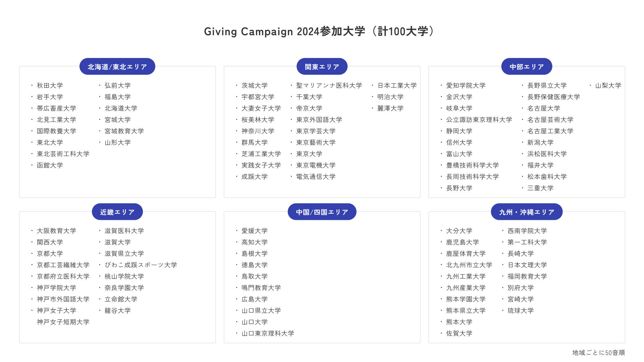Select 公立諏訪東京理科大学 in the Chubu list
644x362 pixels.
(479, 120)
